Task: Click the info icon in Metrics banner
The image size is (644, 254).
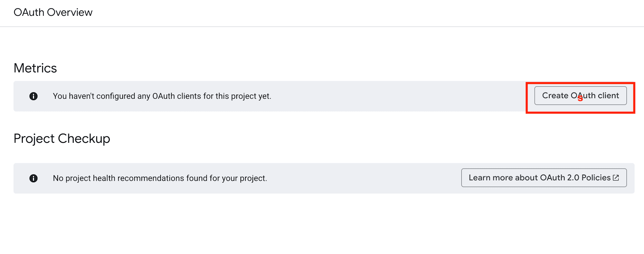Action: (33, 96)
